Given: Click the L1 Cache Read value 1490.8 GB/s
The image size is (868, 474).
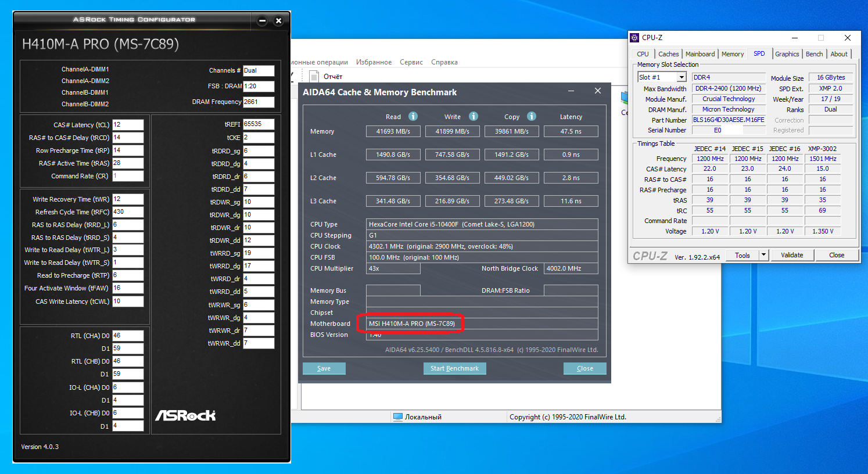Looking at the screenshot, I should [393, 155].
